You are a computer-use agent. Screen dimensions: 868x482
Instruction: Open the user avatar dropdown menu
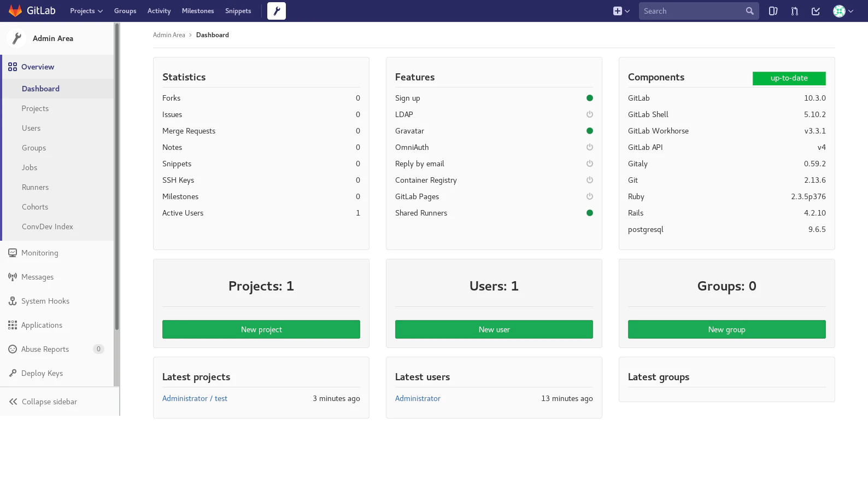[x=843, y=11]
